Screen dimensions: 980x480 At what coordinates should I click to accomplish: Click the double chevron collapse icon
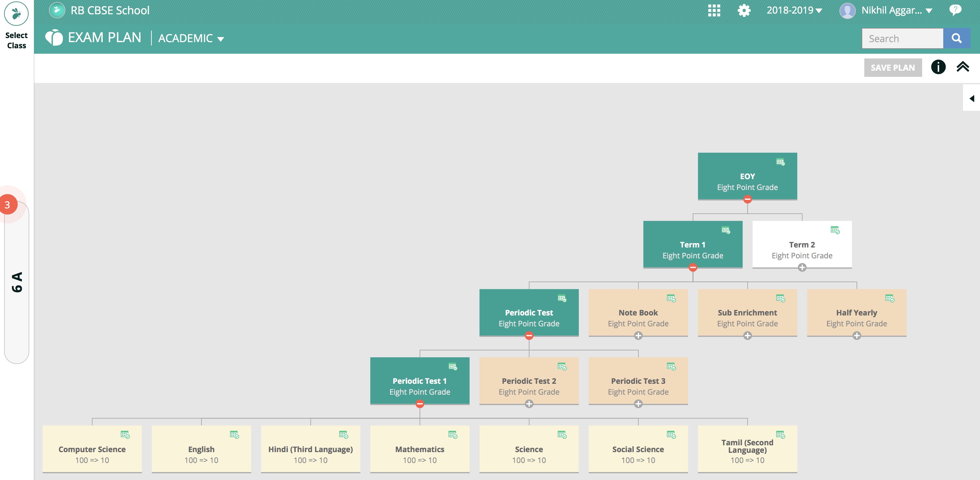[x=963, y=67]
